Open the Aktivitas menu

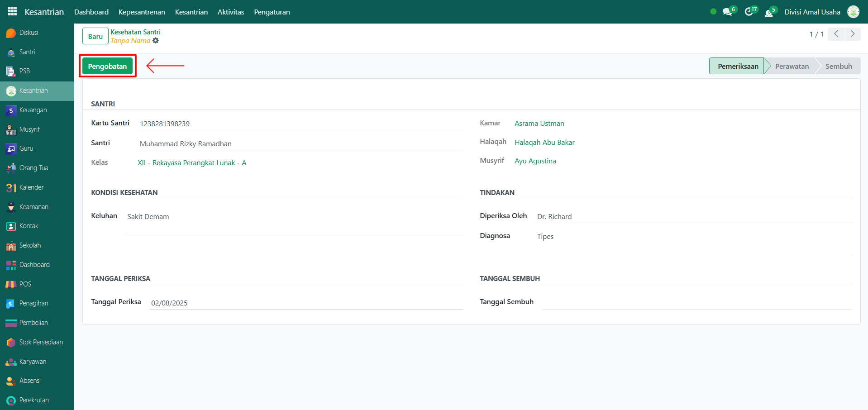click(x=230, y=12)
